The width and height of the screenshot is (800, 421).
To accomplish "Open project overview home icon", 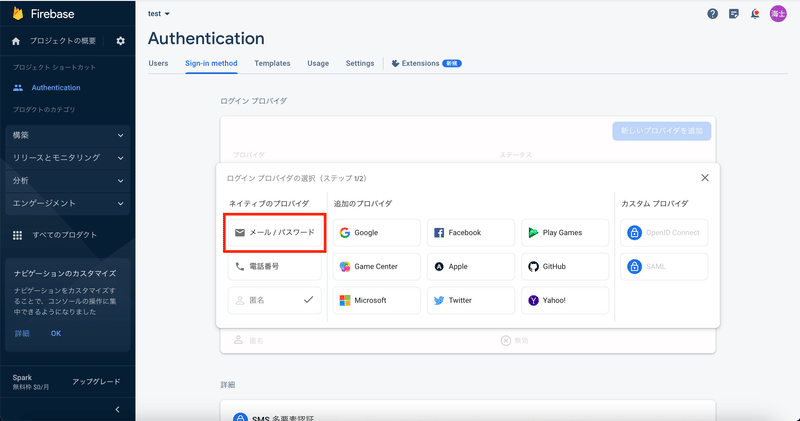I will [x=16, y=41].
